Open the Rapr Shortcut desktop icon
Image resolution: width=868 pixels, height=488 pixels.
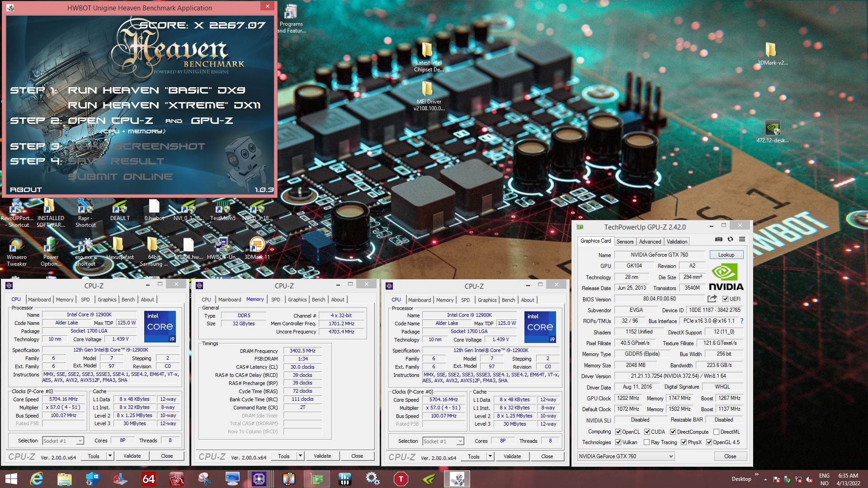(85, 213)
